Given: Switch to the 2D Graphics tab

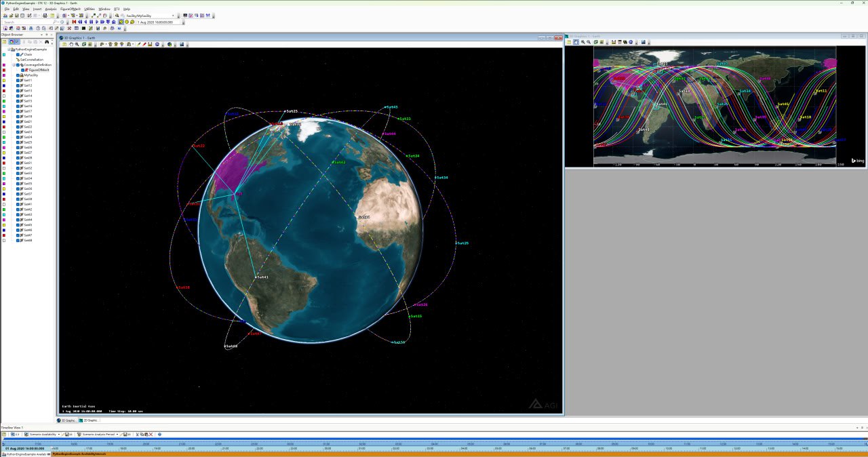Looking at the screenshot, I should pyautogui.click(x=88, y=420).
